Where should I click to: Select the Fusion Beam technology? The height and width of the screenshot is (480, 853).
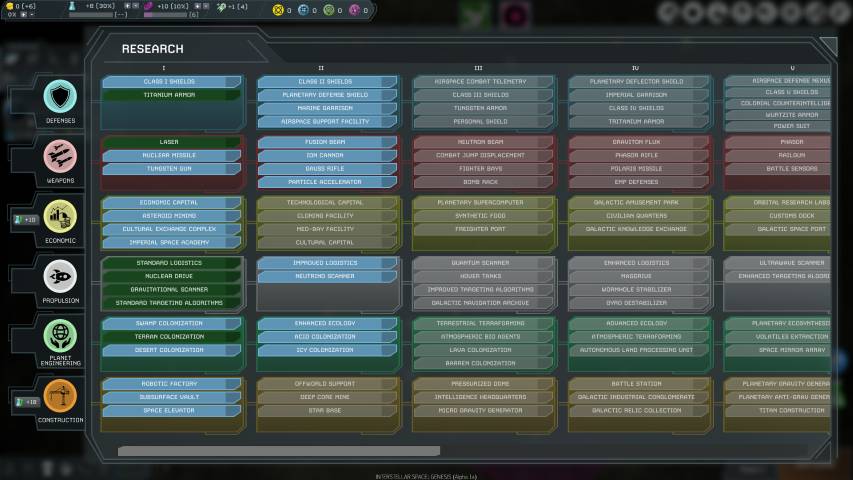point(325,142)
